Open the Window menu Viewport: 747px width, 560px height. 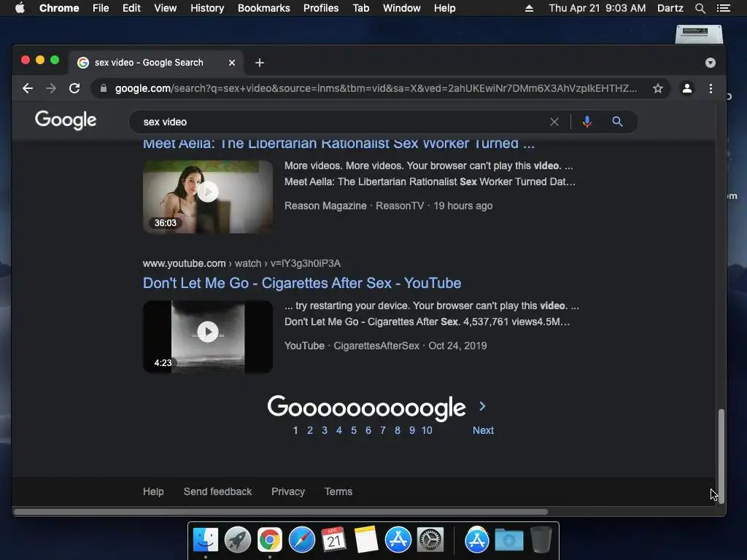[402, 8]
